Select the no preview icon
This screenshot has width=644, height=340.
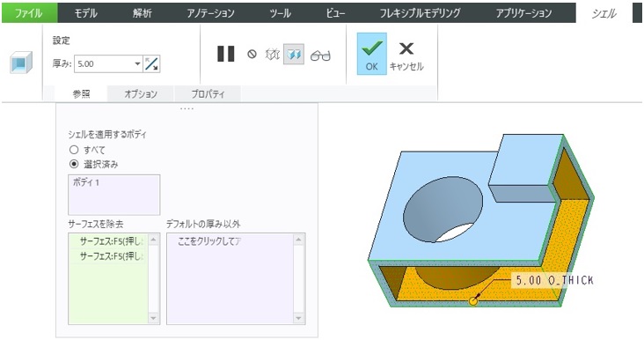(252, 54)
